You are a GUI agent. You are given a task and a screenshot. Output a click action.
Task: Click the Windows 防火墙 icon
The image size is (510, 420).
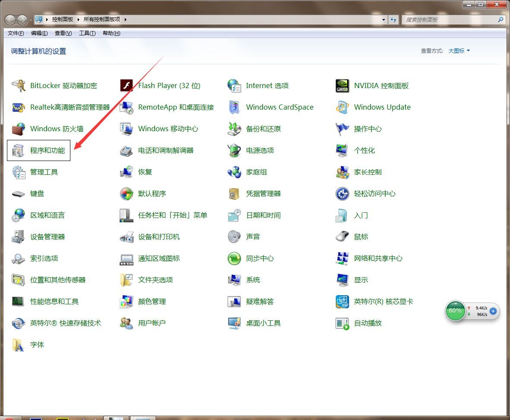[x=18, y=129]
